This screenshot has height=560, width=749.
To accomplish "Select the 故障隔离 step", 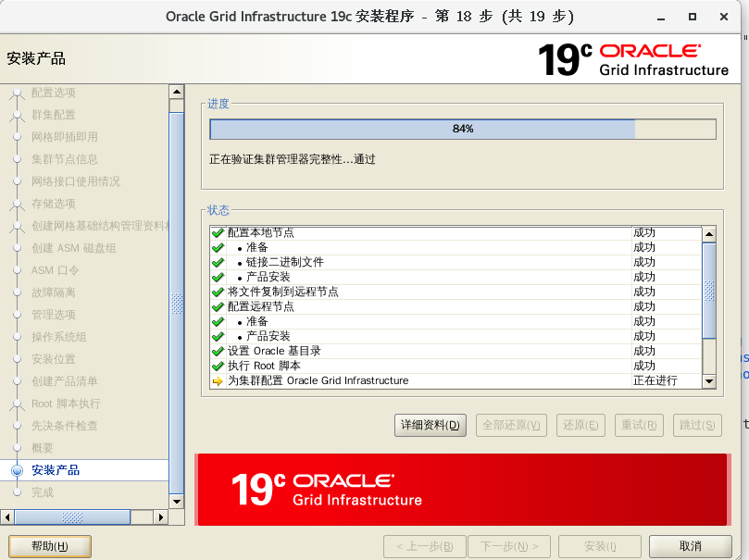I will tap(54, 292).
